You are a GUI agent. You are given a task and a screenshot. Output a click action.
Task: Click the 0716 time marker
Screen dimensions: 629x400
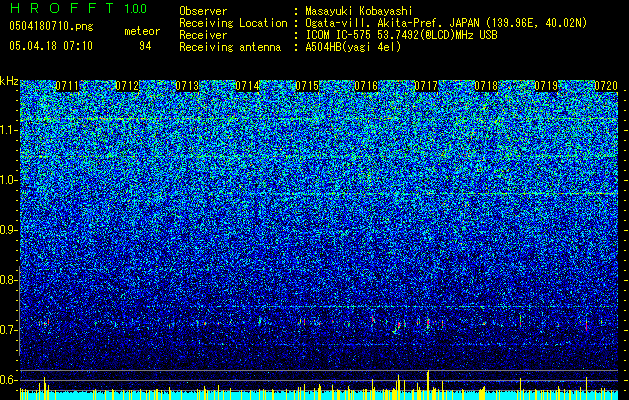pos(366,86)
